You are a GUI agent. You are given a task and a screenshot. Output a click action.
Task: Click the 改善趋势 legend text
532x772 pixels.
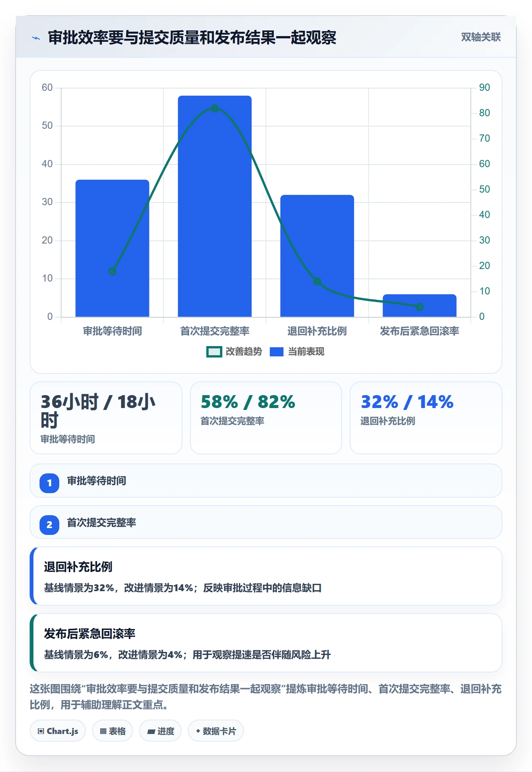pos(244,352)
